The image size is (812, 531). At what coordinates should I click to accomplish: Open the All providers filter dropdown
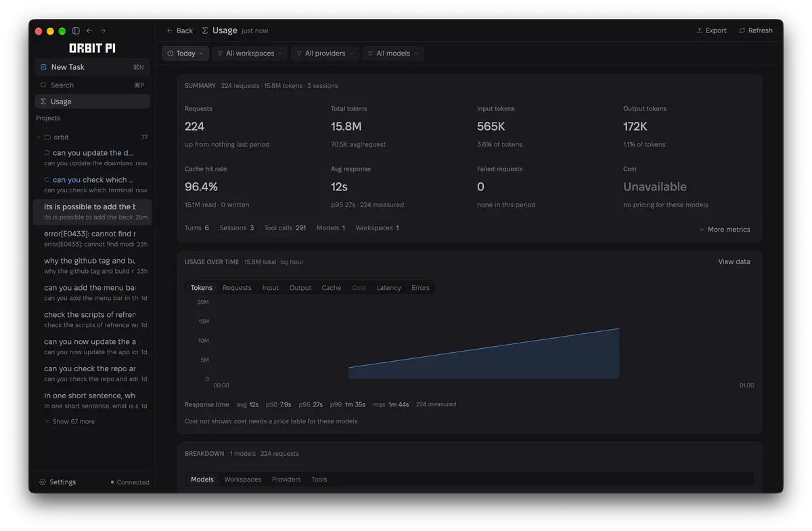(x=325, y=54)
